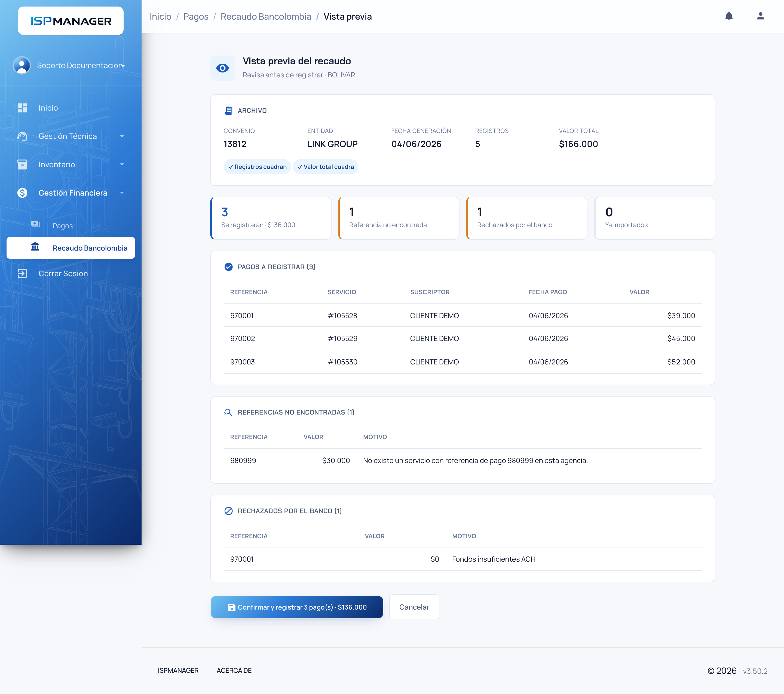Click the Gestión Financiera dollar icon
784x694 pixels.
[x=22, y=193]
